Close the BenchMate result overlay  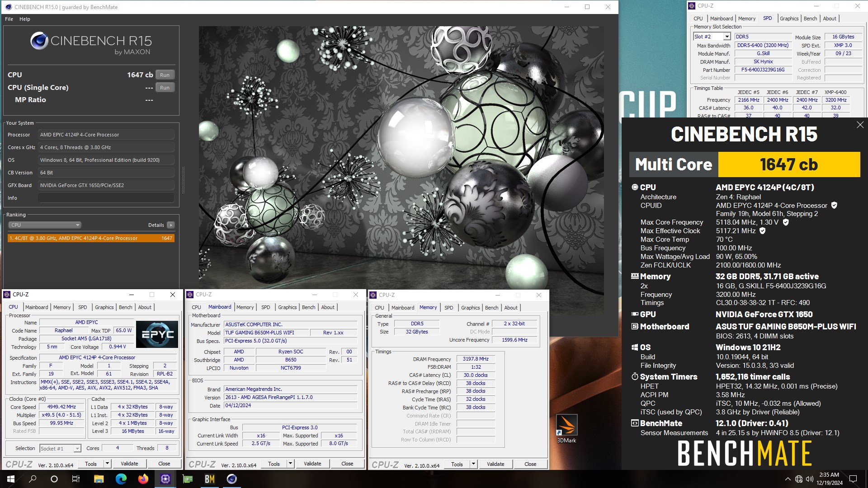coord(860,125)
